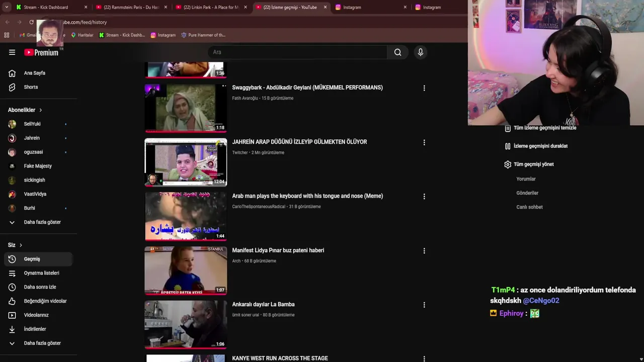Open oguzsasi subscription channel

pos(38,152)
